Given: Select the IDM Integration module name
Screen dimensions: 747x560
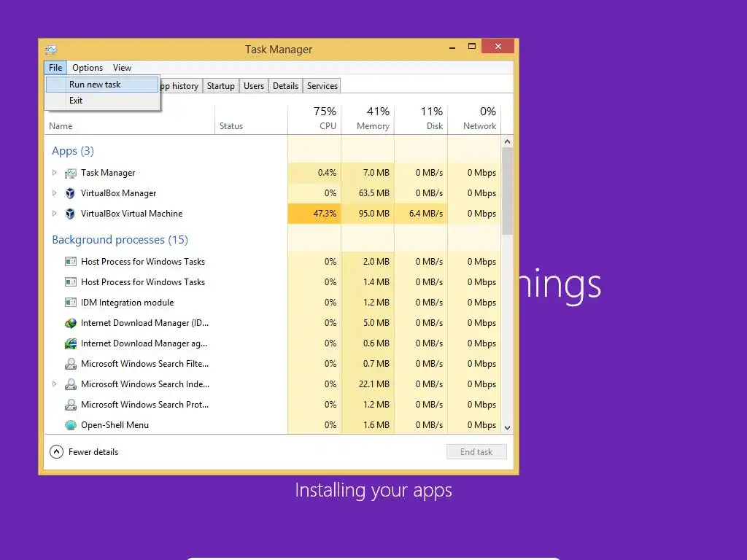Looking at the screenshot, I should click(127, 303).
